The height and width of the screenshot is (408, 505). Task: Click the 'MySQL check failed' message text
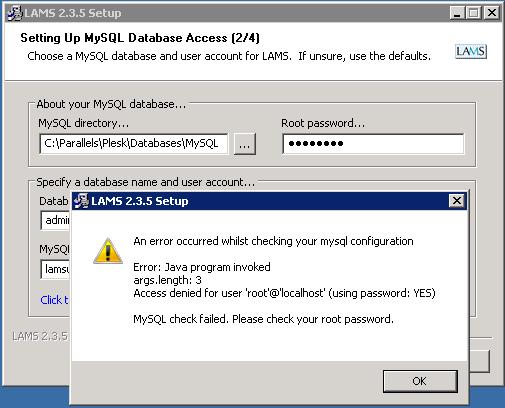pyautogui.click(x=263, y=319)
